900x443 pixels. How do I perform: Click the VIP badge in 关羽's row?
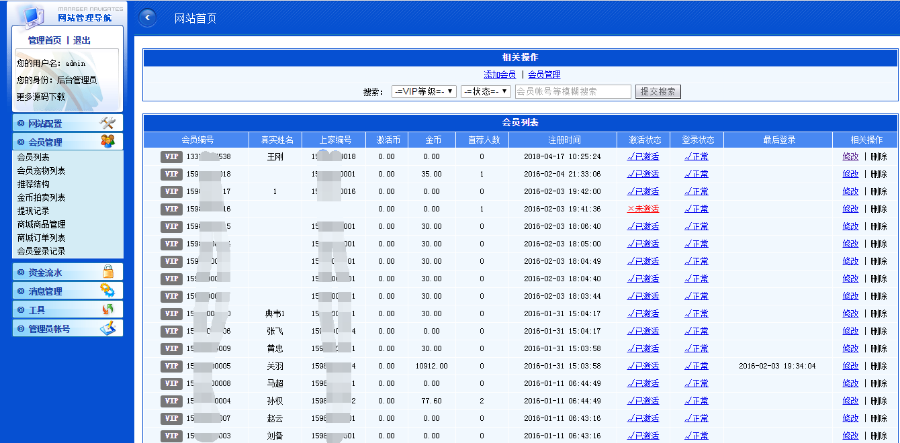(171, 366)
